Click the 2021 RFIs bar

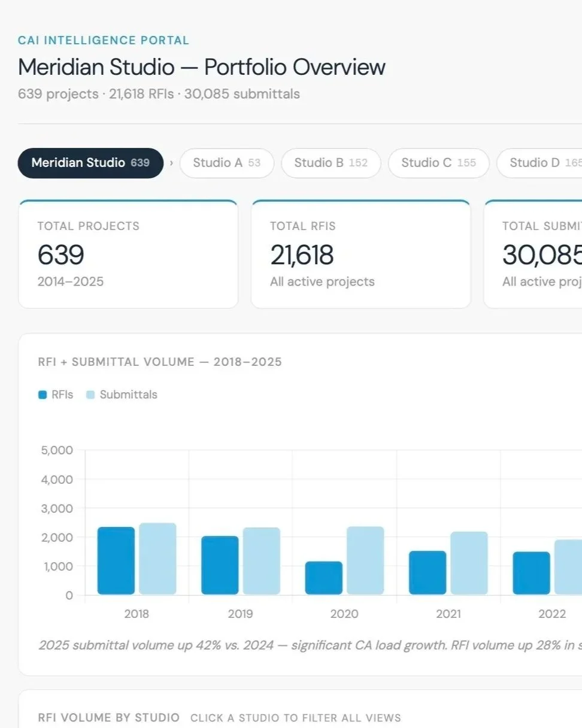tap(428, 572)
